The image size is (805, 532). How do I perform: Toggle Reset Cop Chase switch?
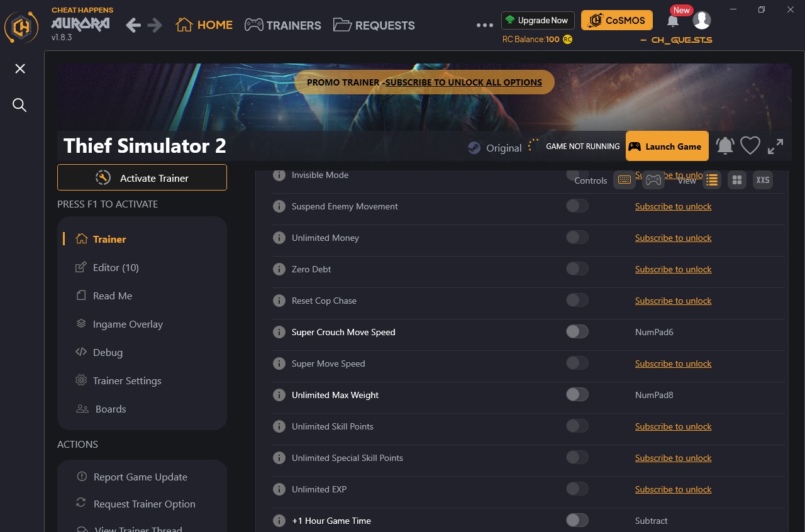click(x=577, y=300)
